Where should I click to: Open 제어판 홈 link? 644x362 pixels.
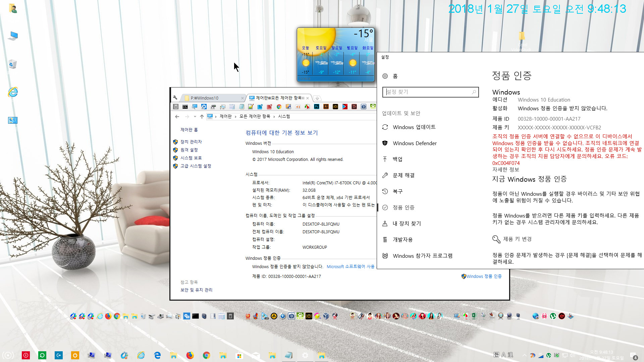(189, 130)
